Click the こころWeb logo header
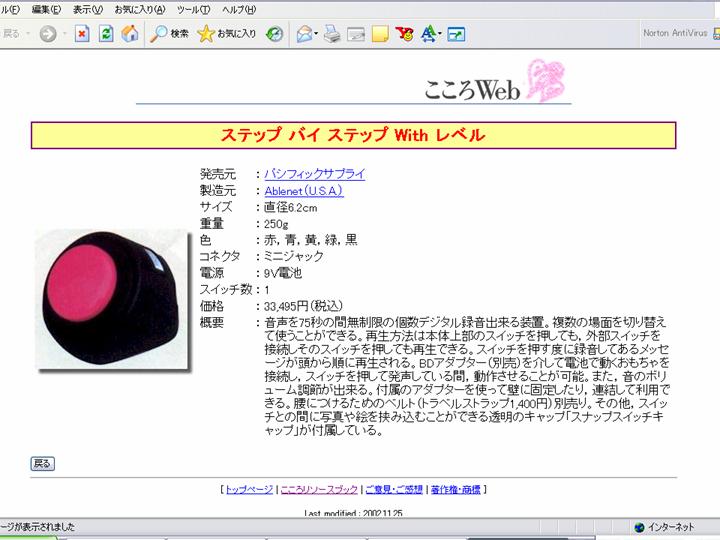Screen dimensions: 720x540 pos(495,83)
